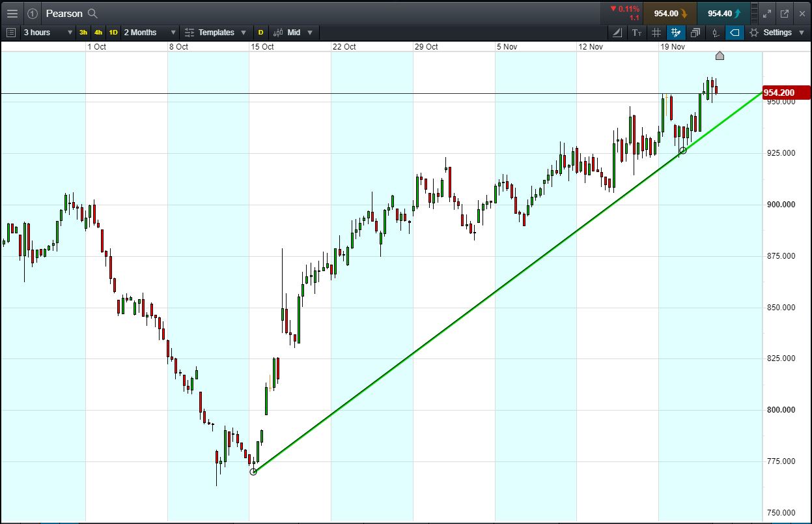The height and width of the screenshot is (524, 812).
Task: Select the trendline's lower anchor point
Action: [x=253, y=471]
